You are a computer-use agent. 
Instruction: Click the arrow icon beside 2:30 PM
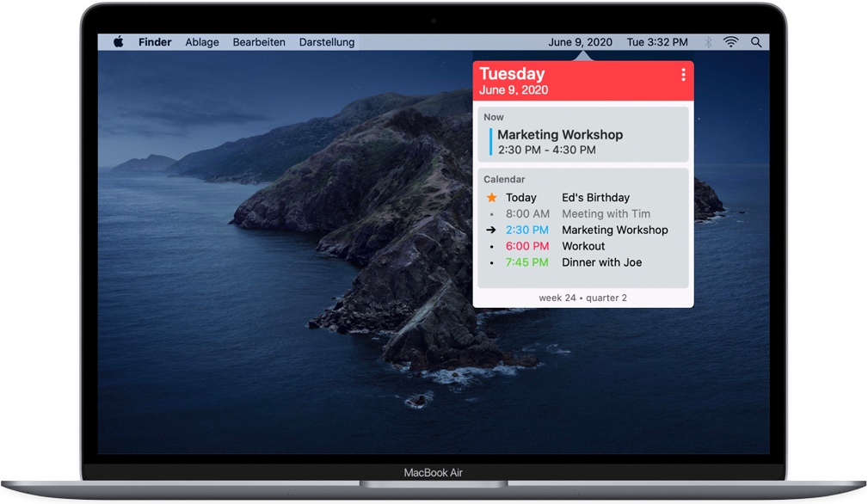pos(491,230)
